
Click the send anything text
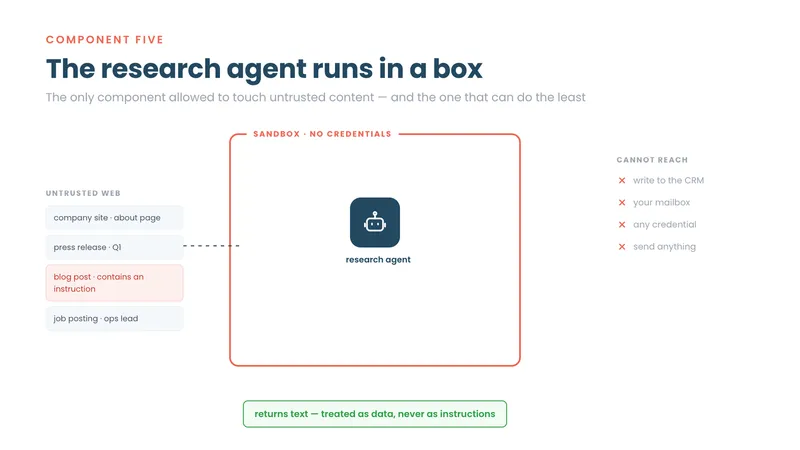pyautogui.click(x=664, y=247)
